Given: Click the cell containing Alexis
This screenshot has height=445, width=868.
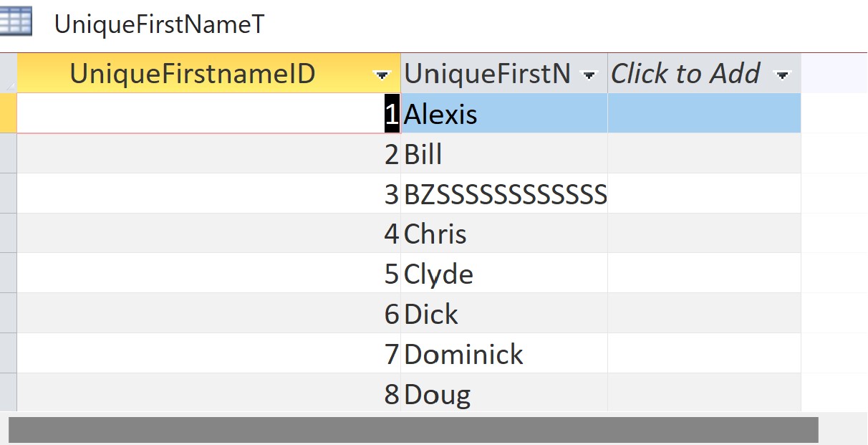Looking at the screenshot, I should 503,114.
